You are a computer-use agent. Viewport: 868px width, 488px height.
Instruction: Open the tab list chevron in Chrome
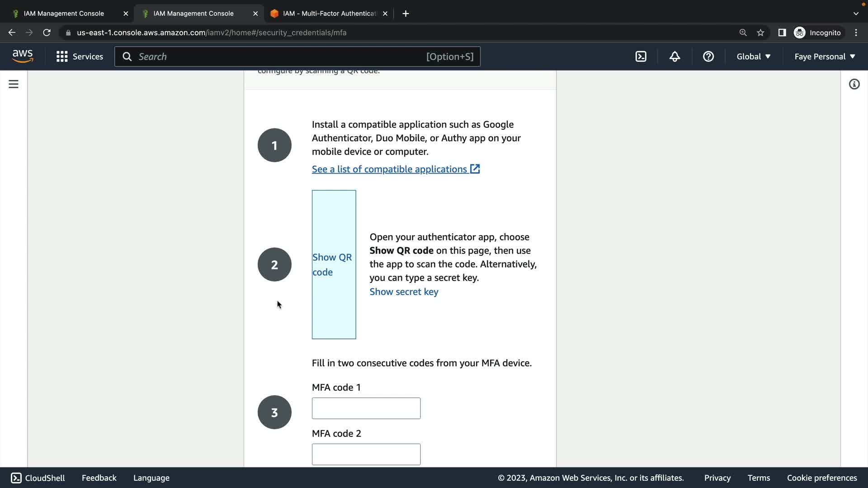[855, 14]
